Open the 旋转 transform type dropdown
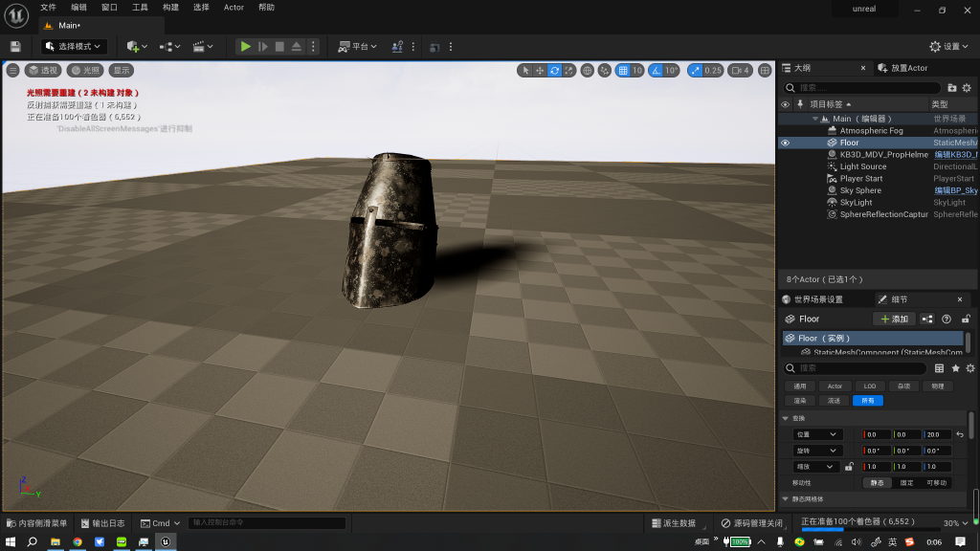980x551 pixels. click(x=816, y=452)
